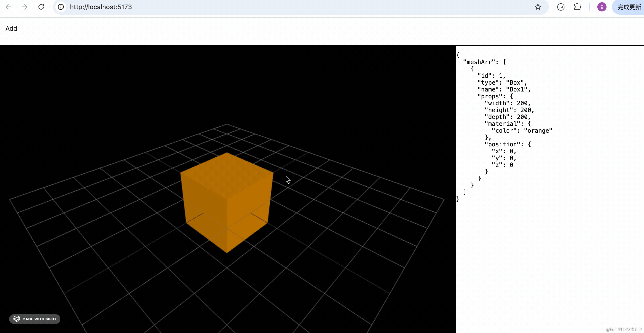Click the "material" key line
644x333 pixels.
pyautogui.click(x=508, y=124)
